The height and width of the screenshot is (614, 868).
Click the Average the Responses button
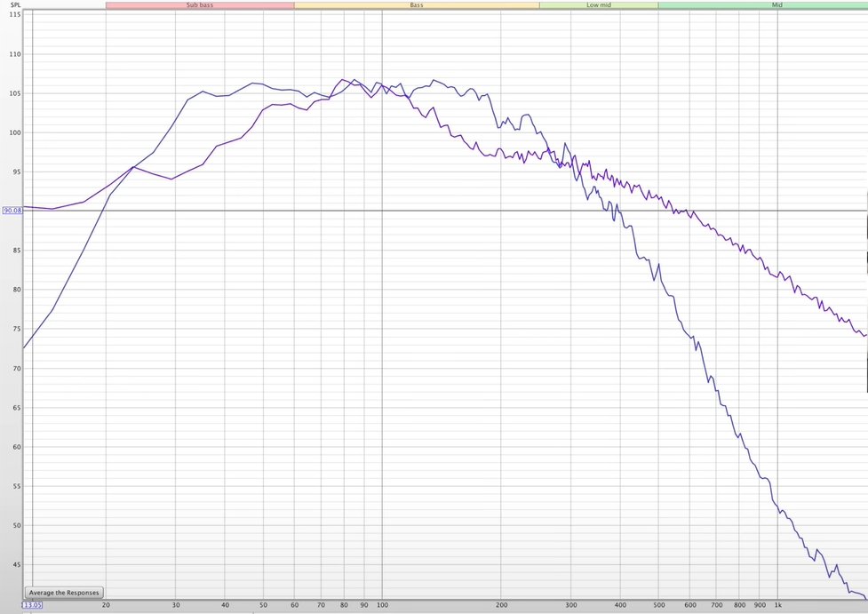64,592
